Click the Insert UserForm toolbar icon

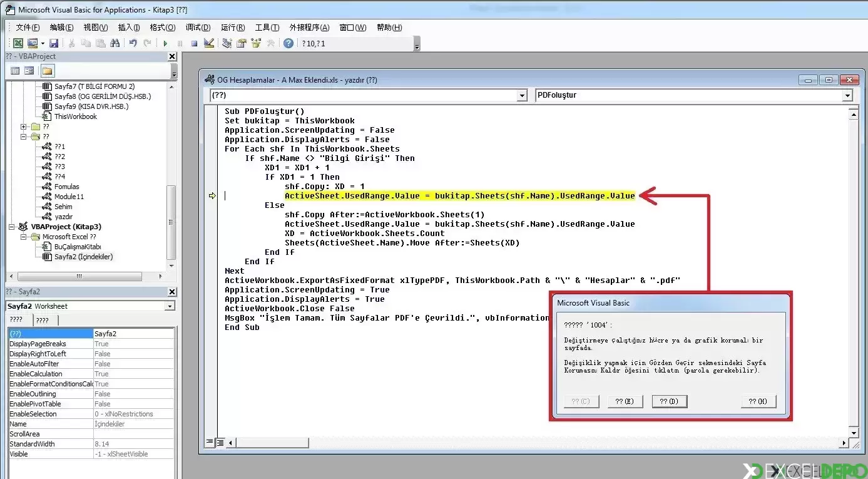coord(31,43)
